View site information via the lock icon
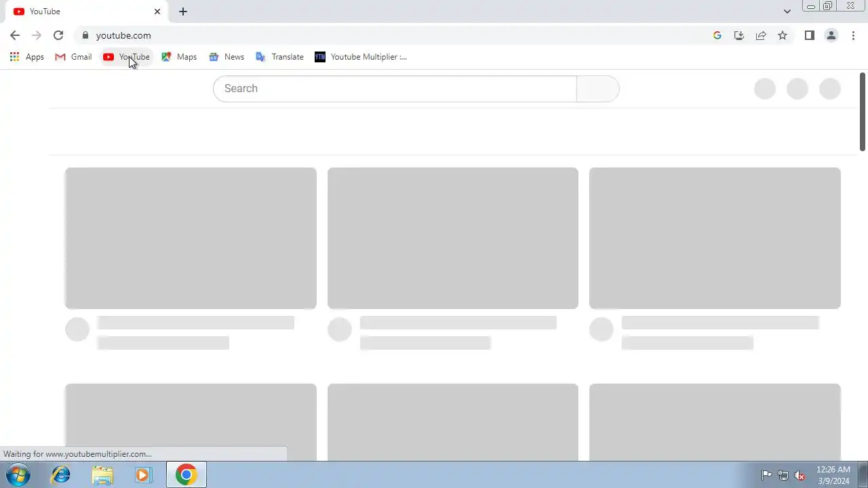The width and height of the screenshot is (868, 488). point(85,35)
